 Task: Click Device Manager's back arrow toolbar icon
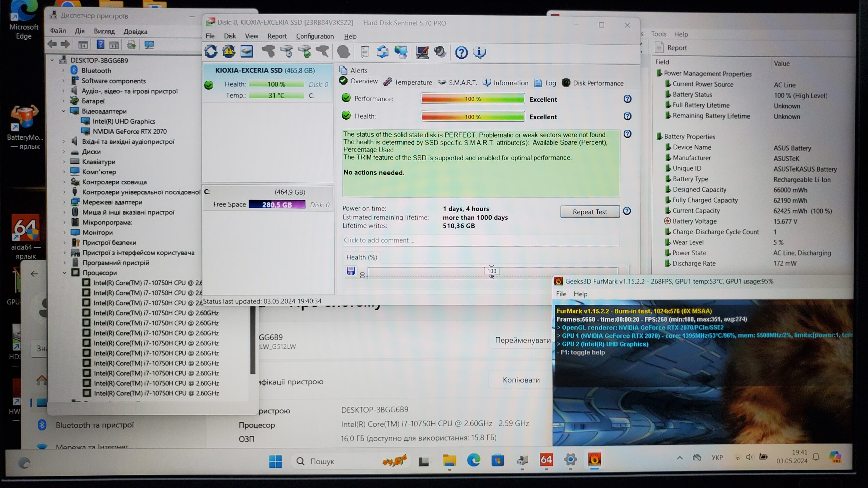click(x=52, y=44)
